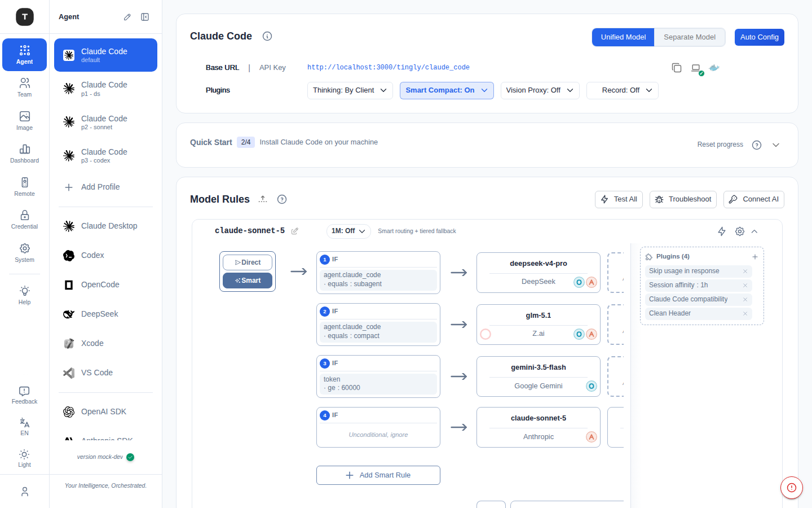
Task: Expand the Quick Start section chevron
Action: (776, 145)
